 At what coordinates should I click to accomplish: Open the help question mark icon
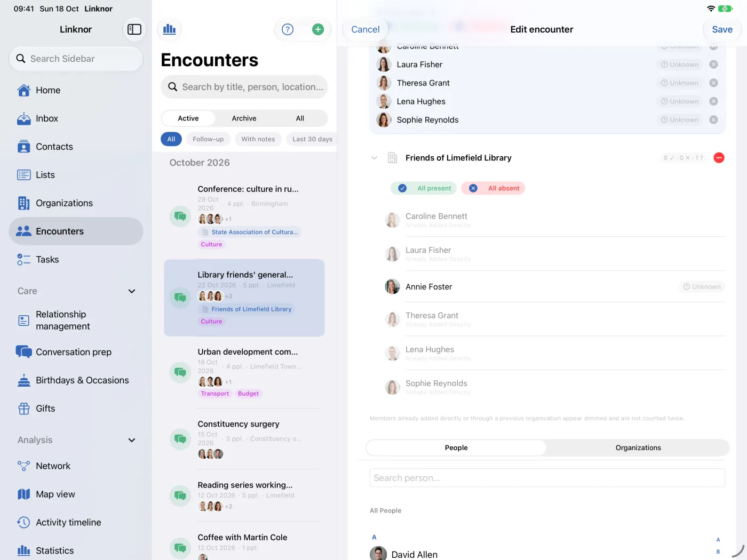point(288,29)
